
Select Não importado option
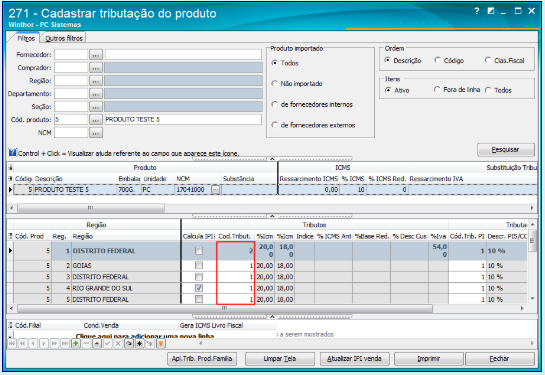(275, 83)
